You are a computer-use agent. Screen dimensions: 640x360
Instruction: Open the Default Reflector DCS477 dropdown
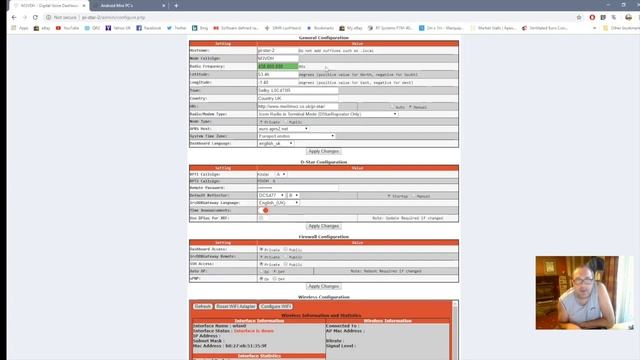click(271, 196)
